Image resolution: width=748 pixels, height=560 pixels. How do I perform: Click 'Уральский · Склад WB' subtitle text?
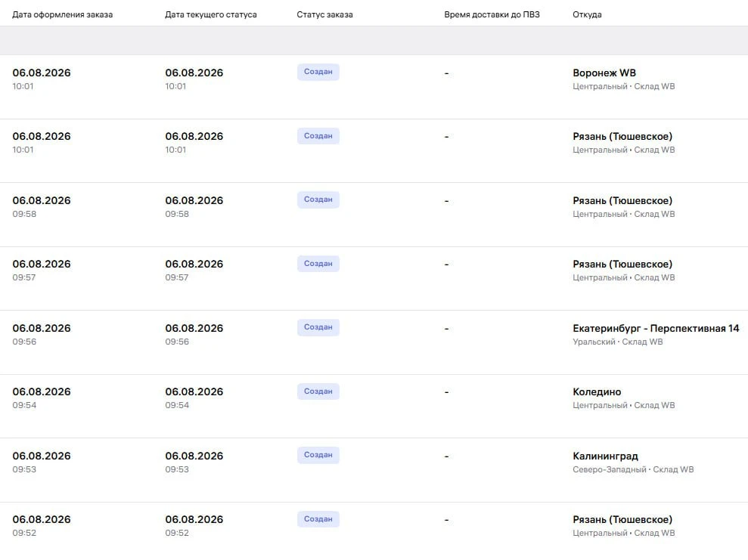pyautogui.click(x=618, y=342)
